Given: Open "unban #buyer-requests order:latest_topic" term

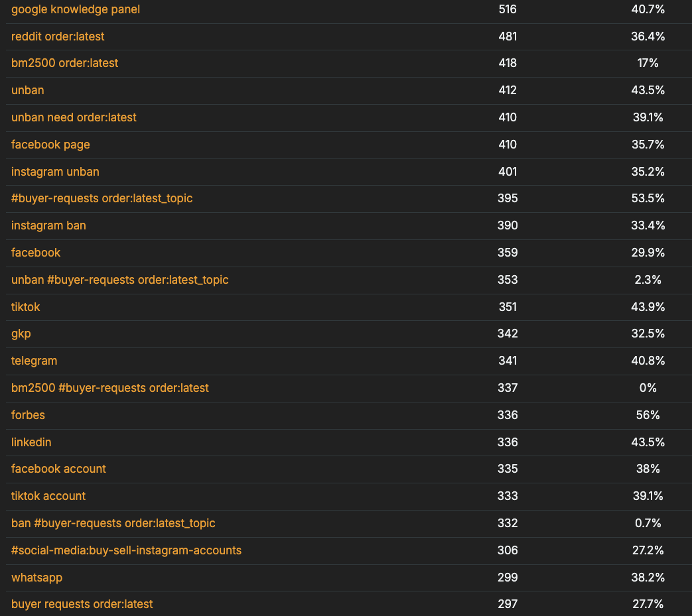Looking at the screenshot, I should [119, 280].
